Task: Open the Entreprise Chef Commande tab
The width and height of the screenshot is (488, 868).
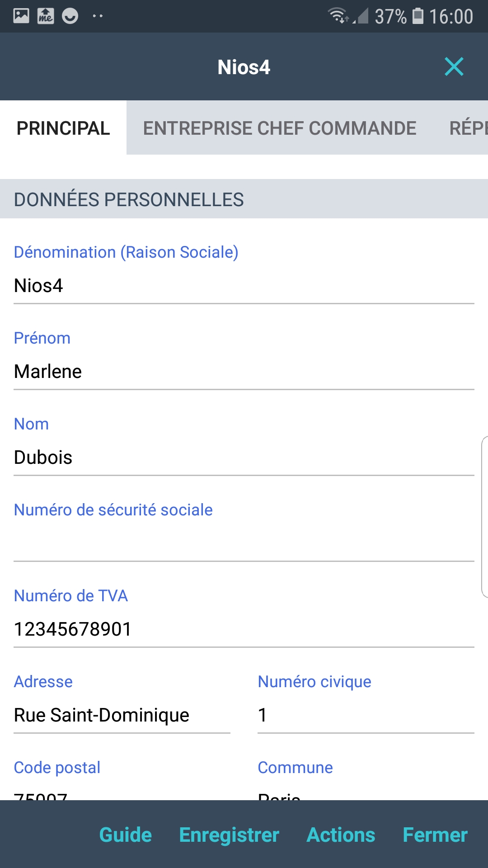Action: coord(280,128)
